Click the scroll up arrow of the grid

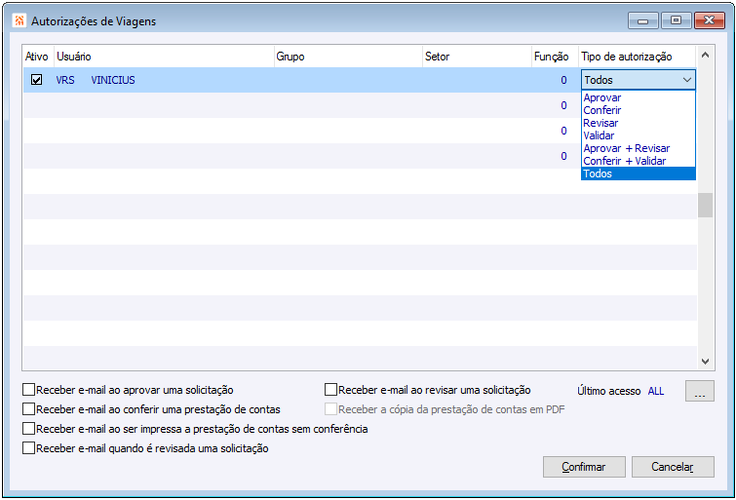pos(705,55)
